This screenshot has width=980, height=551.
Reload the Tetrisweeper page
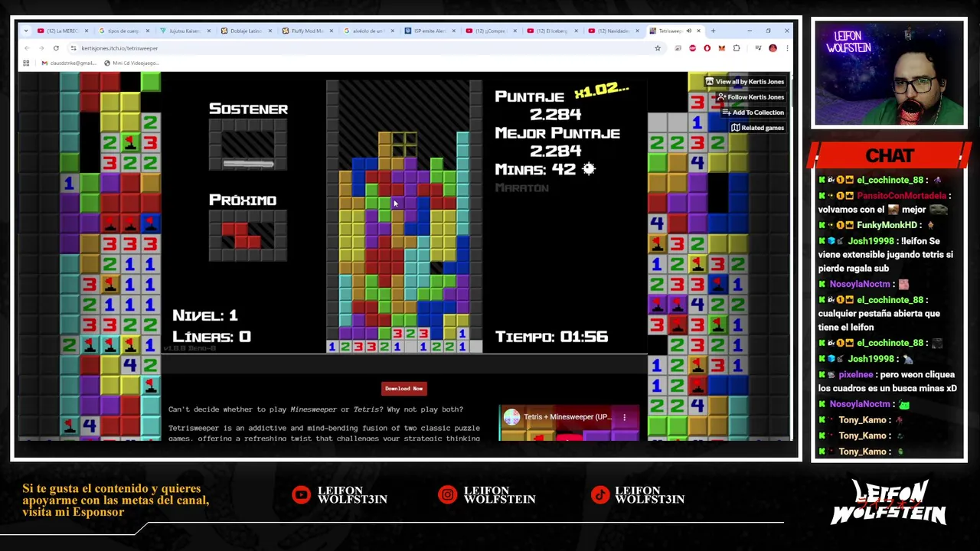pyautogui.click(x=56, y=48)
